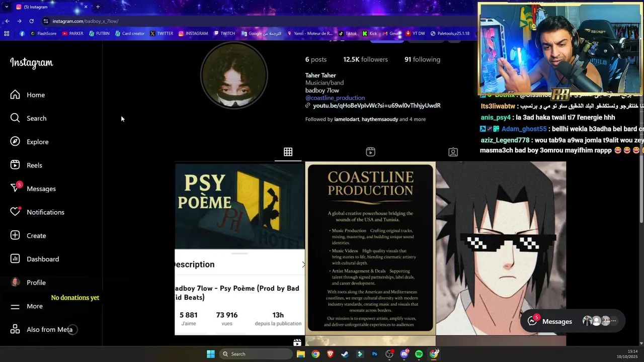The width and height of the screenshot is (644, 362).
Task: Open Messages in the left sidebar
Action: point(33,189)
